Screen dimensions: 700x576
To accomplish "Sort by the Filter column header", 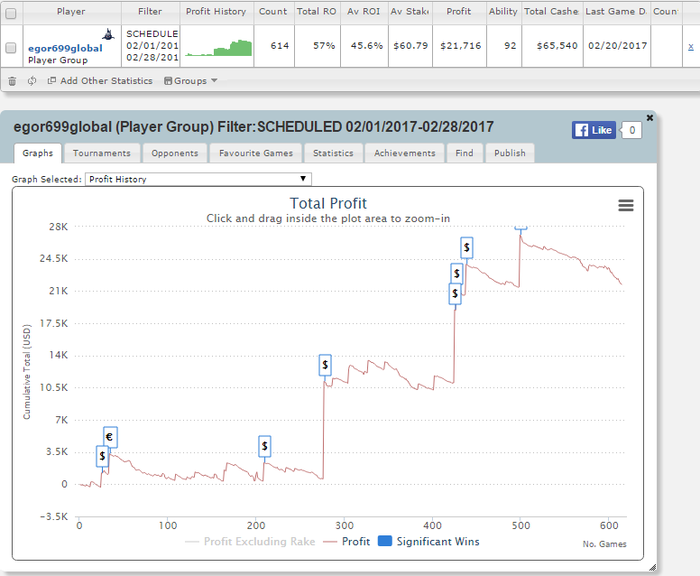I will [150, 12].
